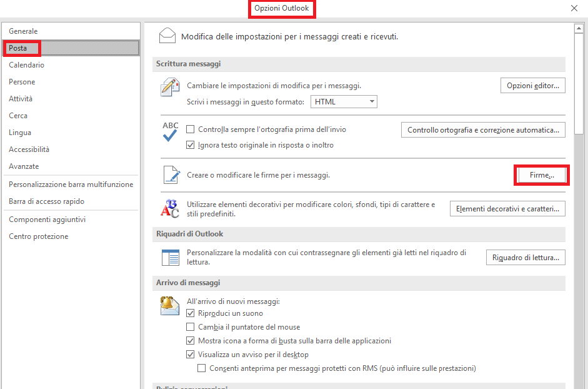Select Calendario in the left sidebar
Viewport: 588px width, 389px height.
[x=26, y=65]
